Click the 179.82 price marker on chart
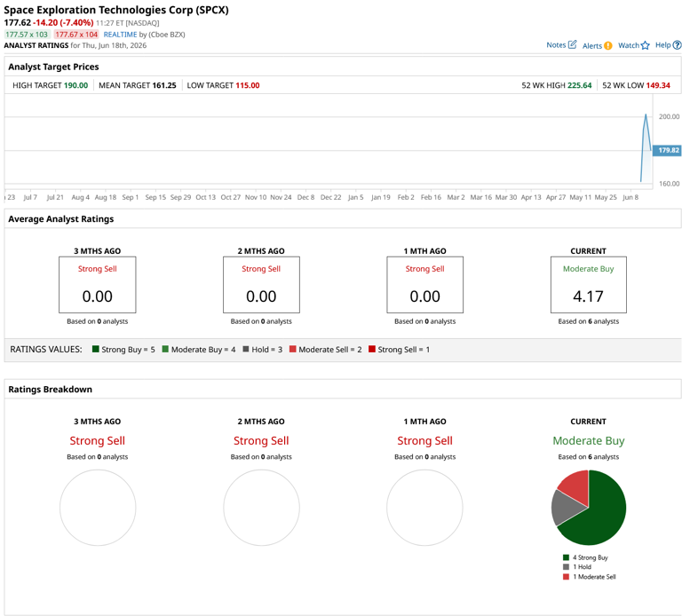Screen dimensions: 682x616 [x=667, y=150]
